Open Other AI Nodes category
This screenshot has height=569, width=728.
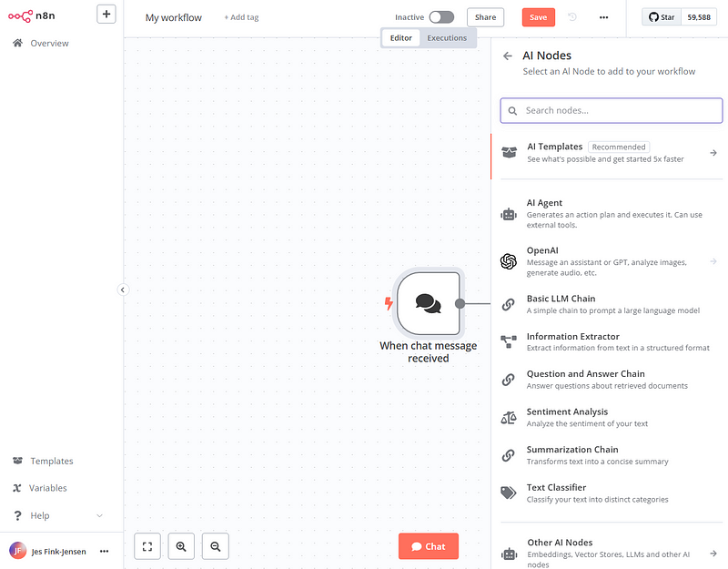tap(611, 553)
